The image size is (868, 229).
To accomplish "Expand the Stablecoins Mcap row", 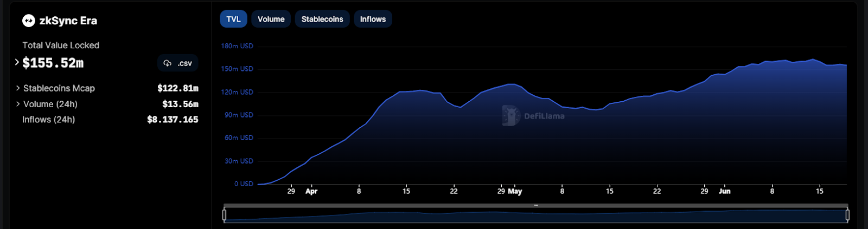I will [x=18, y=88].
